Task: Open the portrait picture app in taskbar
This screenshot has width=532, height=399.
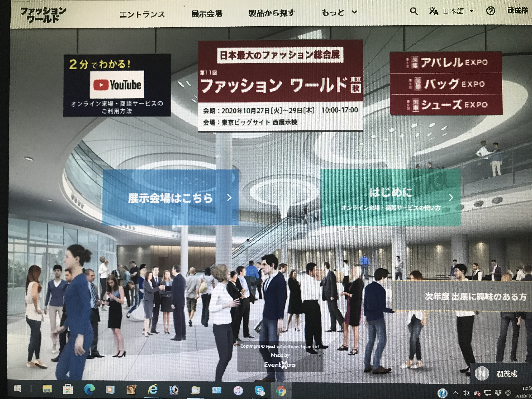Action: pos(131,390)
